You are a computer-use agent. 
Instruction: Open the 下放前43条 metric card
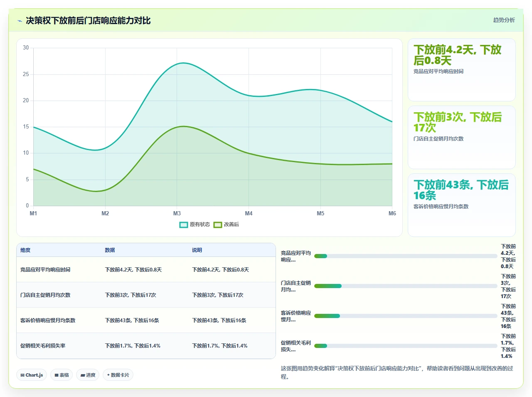(x=462, y=205)
